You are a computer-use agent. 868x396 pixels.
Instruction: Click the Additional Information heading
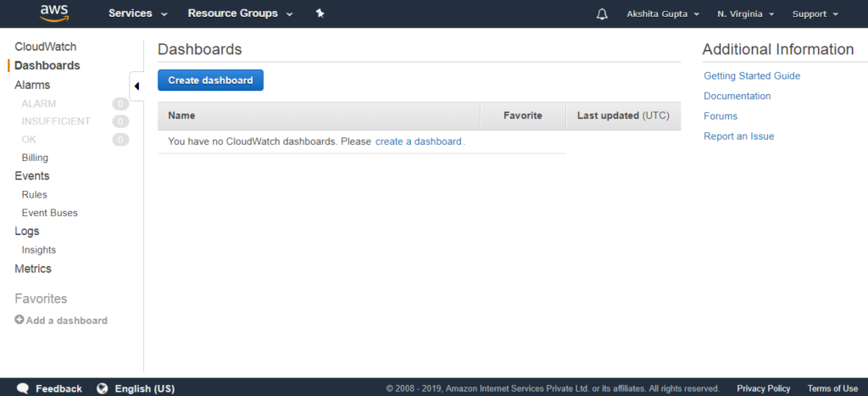tap(778, 49)
